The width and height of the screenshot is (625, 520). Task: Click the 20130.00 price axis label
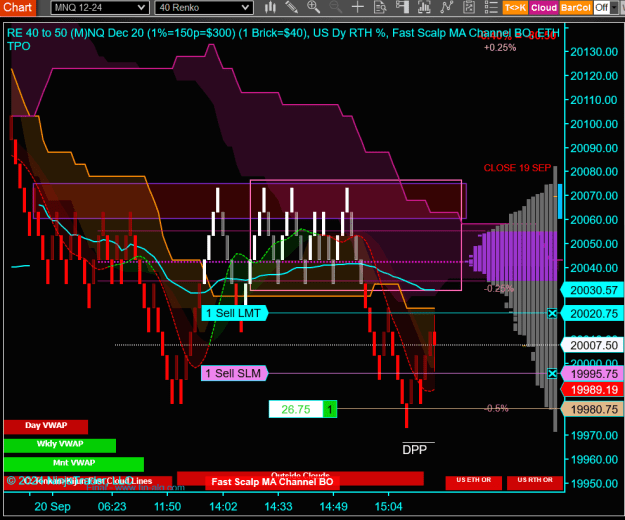(x=594, y=52)
